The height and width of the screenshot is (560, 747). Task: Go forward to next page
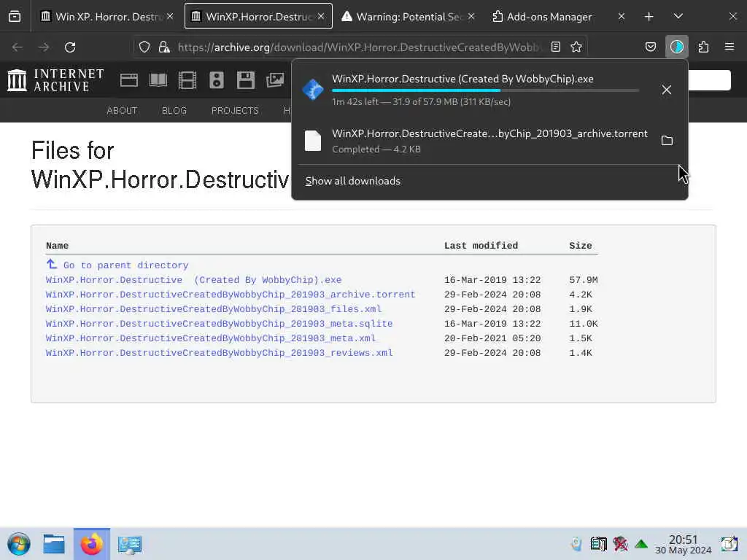pos(44,47)
